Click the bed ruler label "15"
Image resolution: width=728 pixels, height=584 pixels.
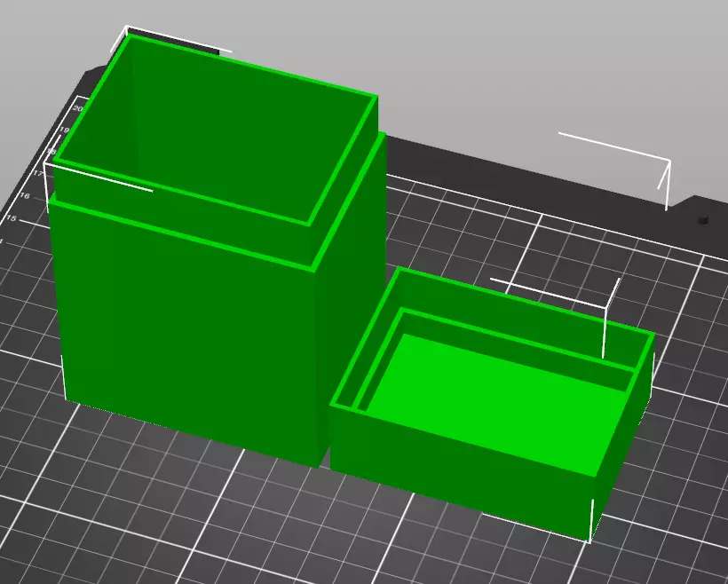pyautogui.click(x=12, y=218)
